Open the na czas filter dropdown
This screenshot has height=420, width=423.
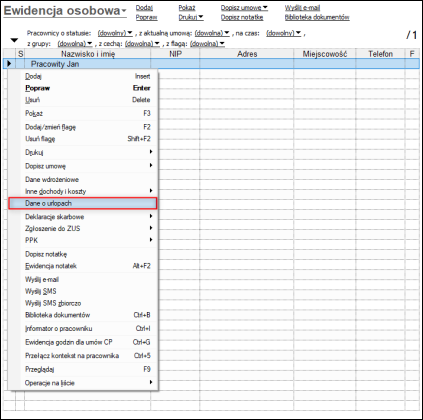point(283,33)
